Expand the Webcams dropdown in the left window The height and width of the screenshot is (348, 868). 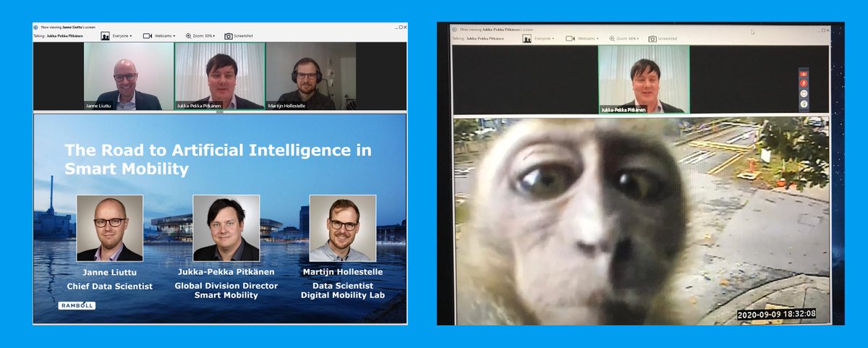pos(165,35)
